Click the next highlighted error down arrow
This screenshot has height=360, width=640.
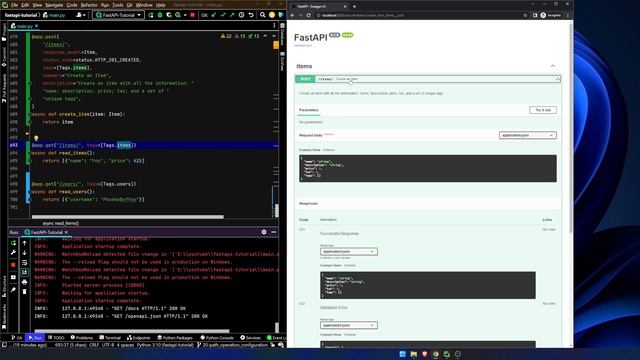pyautogui.click(x=274, y=36)
